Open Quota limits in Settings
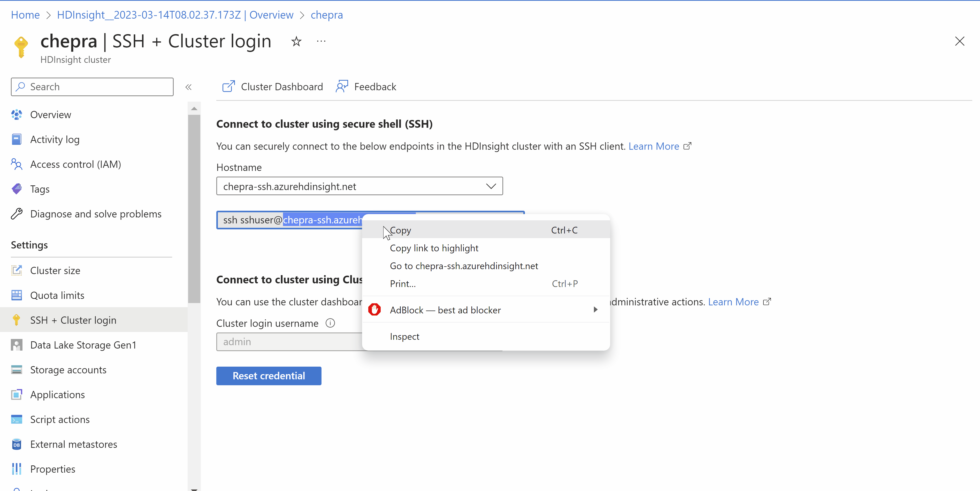980x491 pixels. 57,295
